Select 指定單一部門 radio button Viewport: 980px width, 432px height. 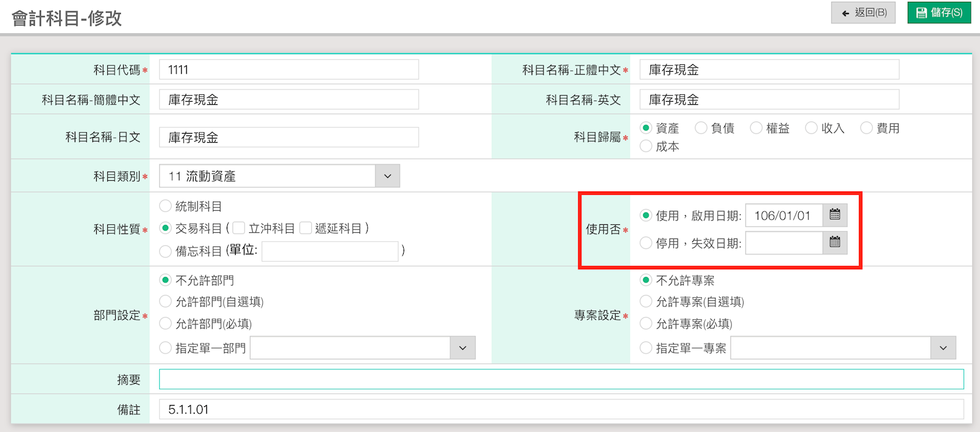point(165,348)
